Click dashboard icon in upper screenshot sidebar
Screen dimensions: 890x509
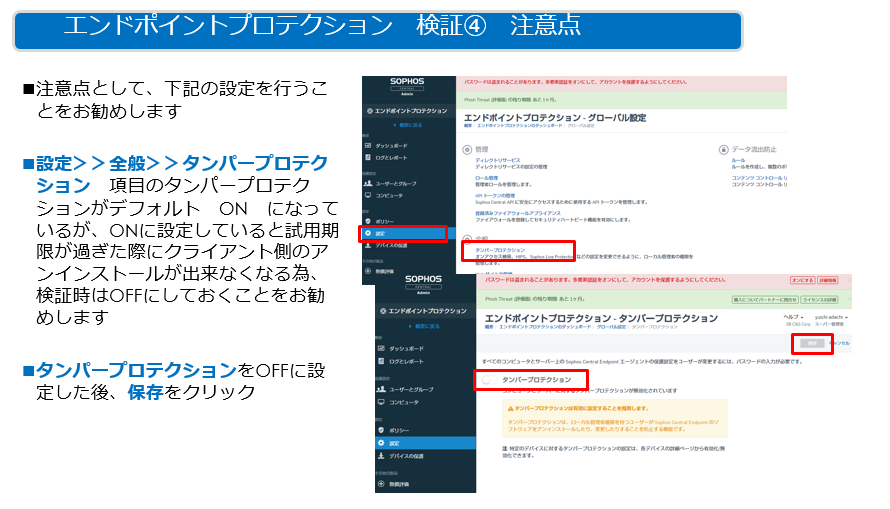pyautogui.click(x=368, y=146)
